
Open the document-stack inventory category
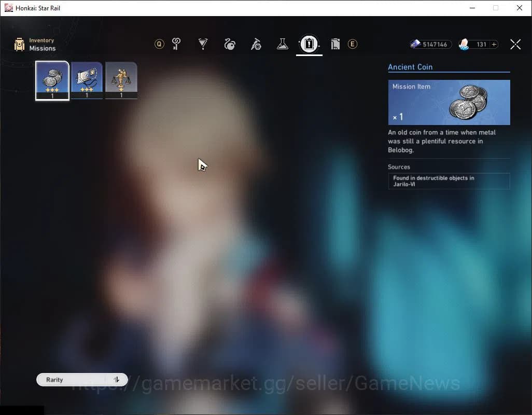click(335, 44)
